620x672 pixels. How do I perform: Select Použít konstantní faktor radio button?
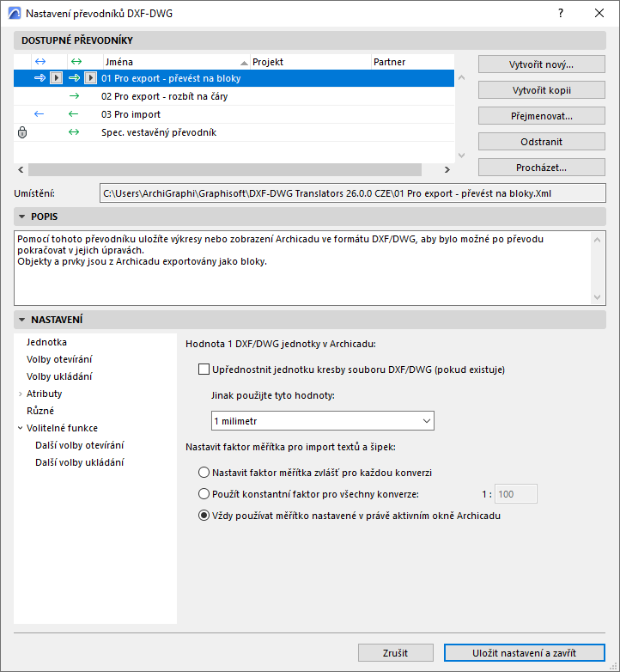coord(204,494)
